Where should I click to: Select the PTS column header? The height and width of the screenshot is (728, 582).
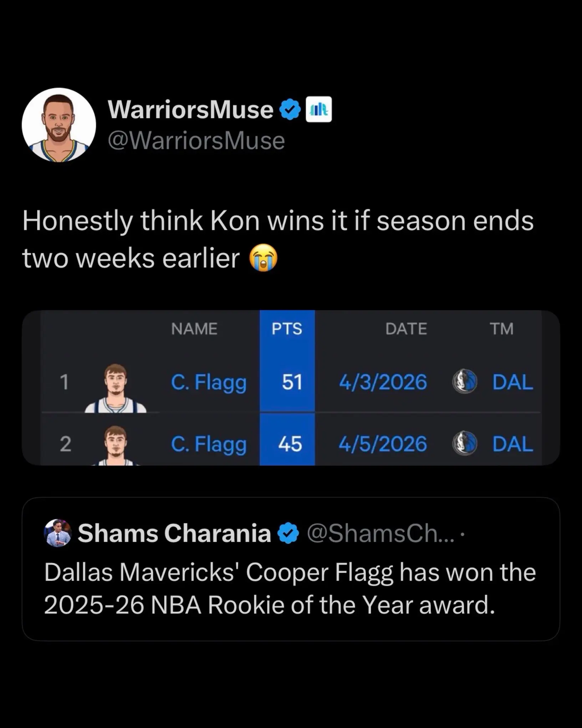tap(287, 329)
